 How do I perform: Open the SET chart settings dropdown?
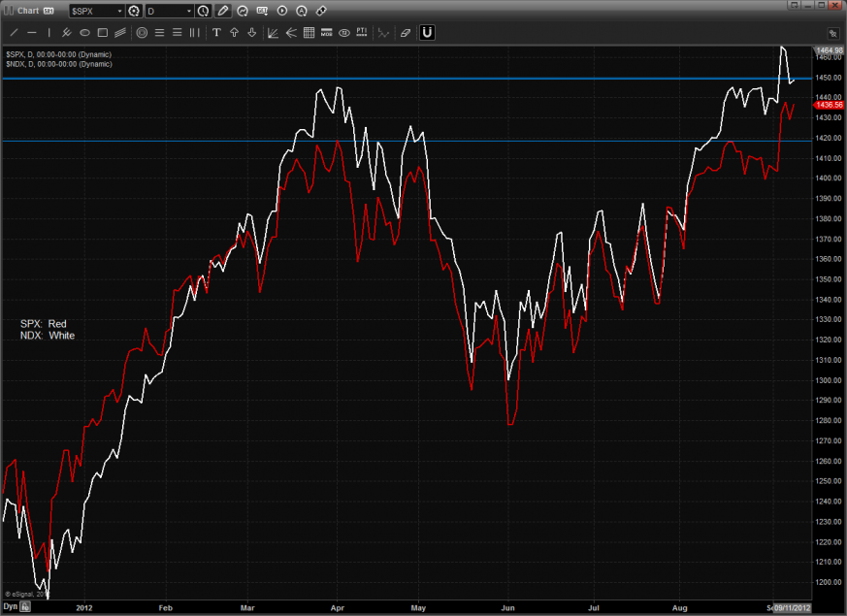point(262,11)
